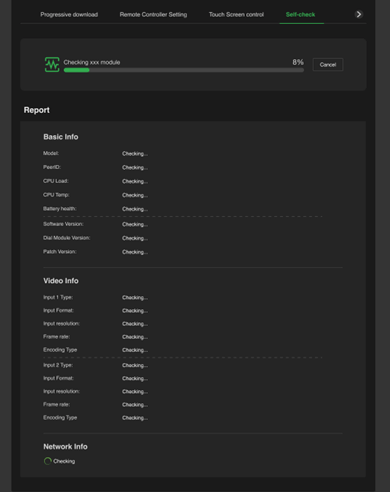Select the "CPU Load:" label

[x=56, y=181]
